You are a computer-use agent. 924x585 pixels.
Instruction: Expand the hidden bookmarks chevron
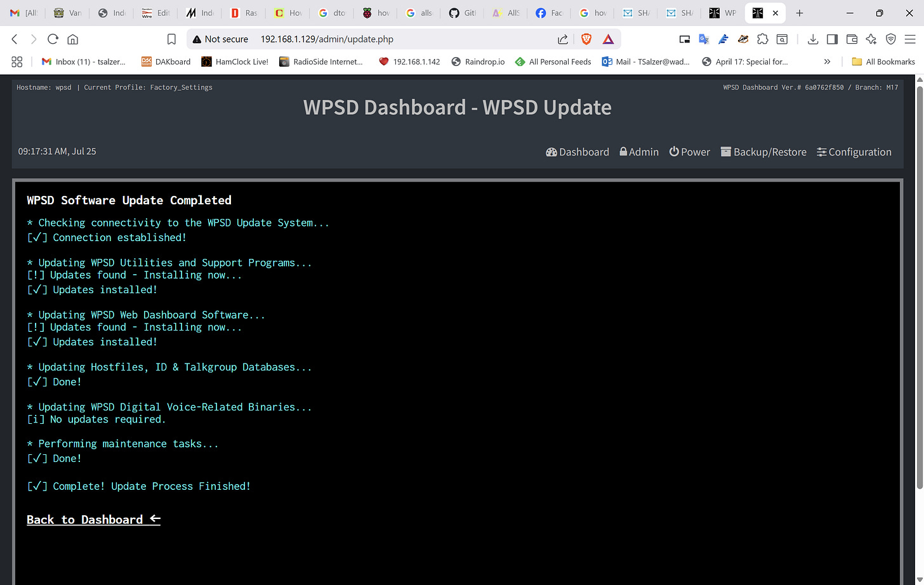tap(827, 62)
